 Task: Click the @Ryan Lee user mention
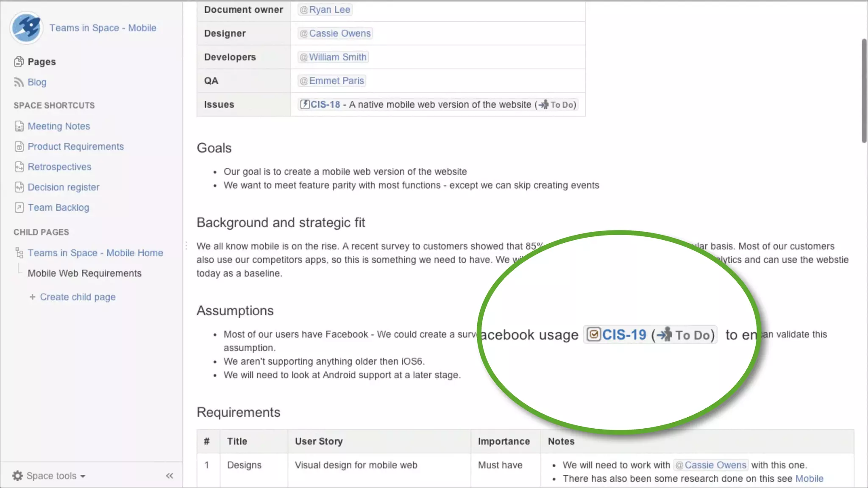[325, 10]
